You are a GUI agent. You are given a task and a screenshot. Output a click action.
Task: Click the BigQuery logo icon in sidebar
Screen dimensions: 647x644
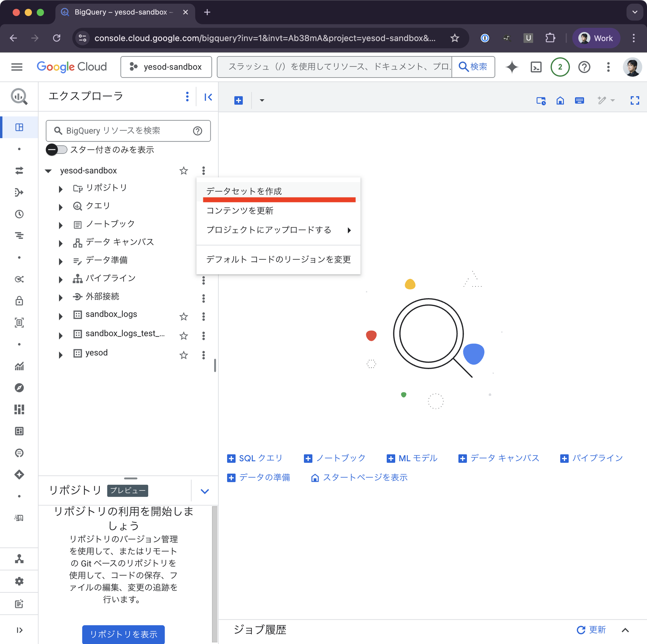[19, 97]
